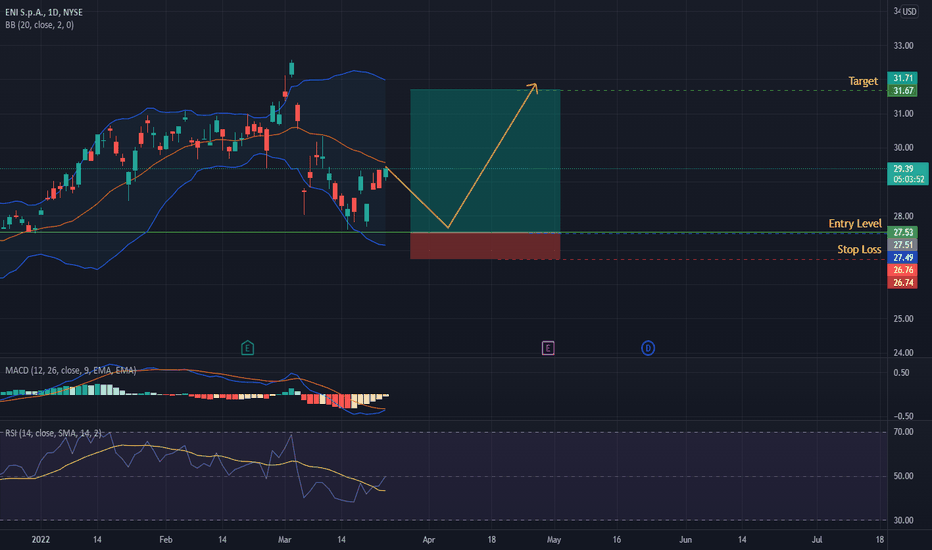Viewport: 932px width, 550px height.
Task: Click the blue dividend D marker
Action: point(648,348)
